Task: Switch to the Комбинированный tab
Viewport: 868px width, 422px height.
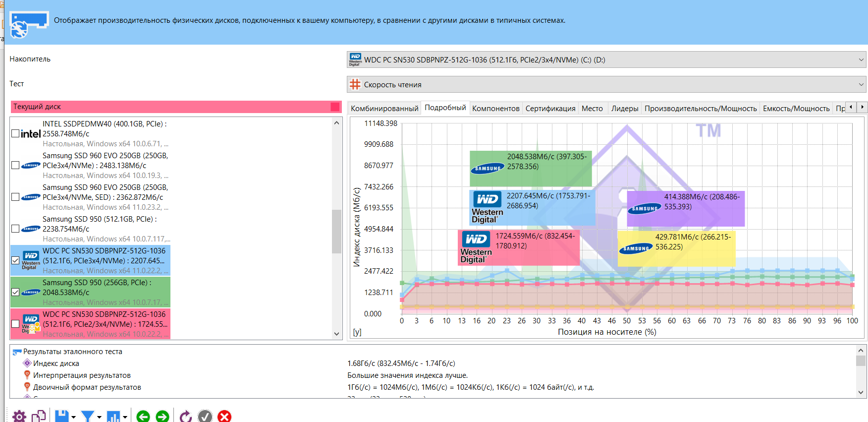Action: point(384,108)
